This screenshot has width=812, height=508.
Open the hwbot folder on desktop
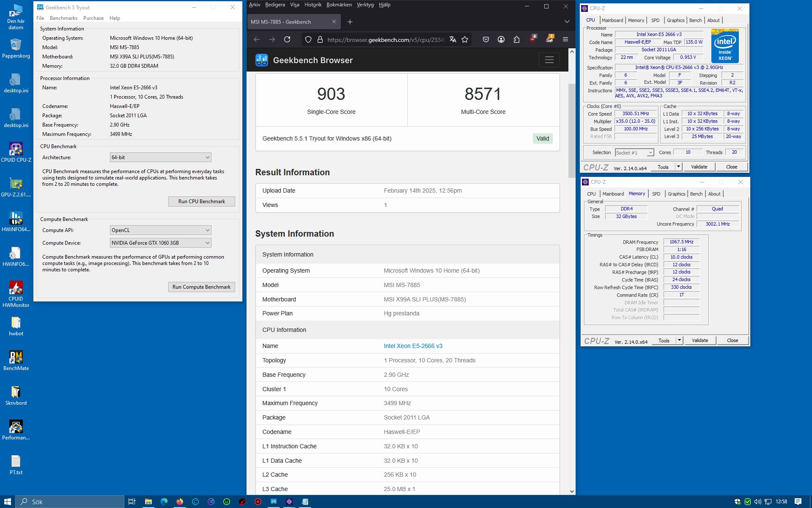[16, 326]
